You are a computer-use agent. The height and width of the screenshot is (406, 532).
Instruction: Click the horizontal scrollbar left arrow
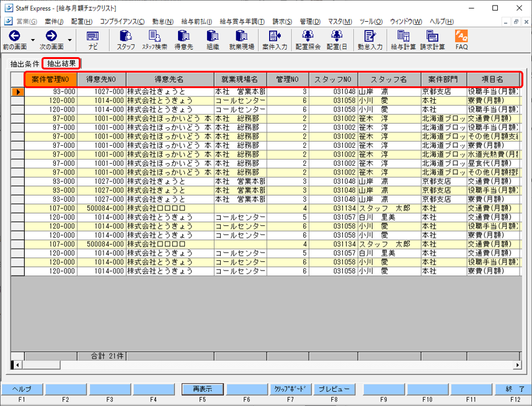17,365
